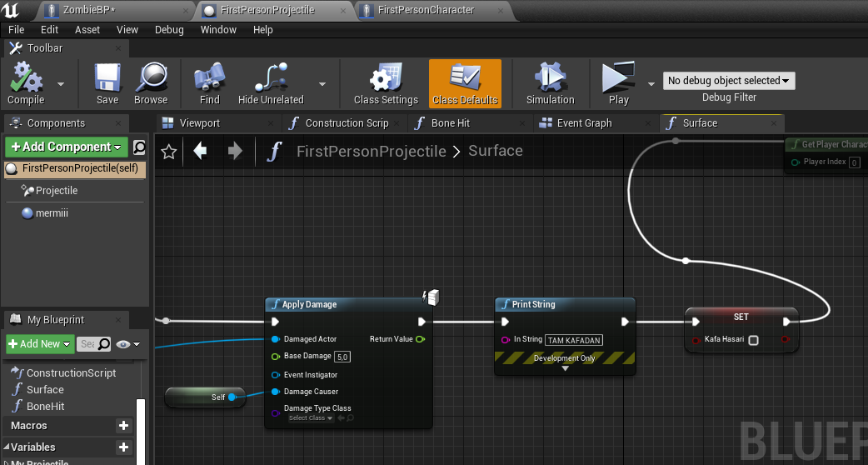Screen dimensions: 868x465
Task: Open Compile options dropdown arrow
Action: [x=61, y=84]
